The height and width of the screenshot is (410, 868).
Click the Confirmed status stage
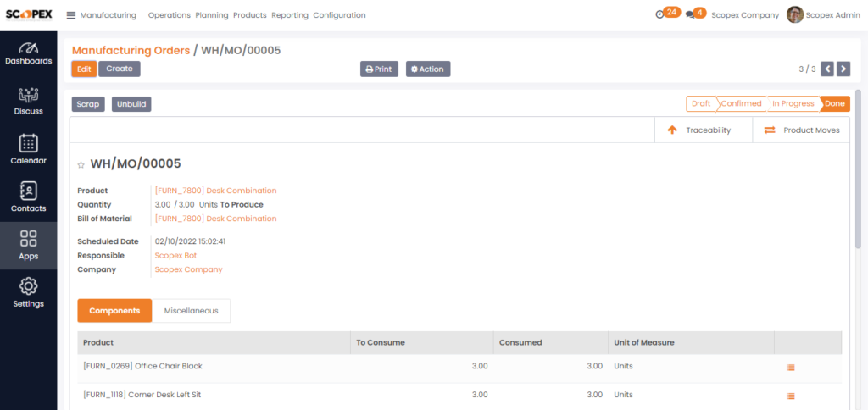(741, 103)
